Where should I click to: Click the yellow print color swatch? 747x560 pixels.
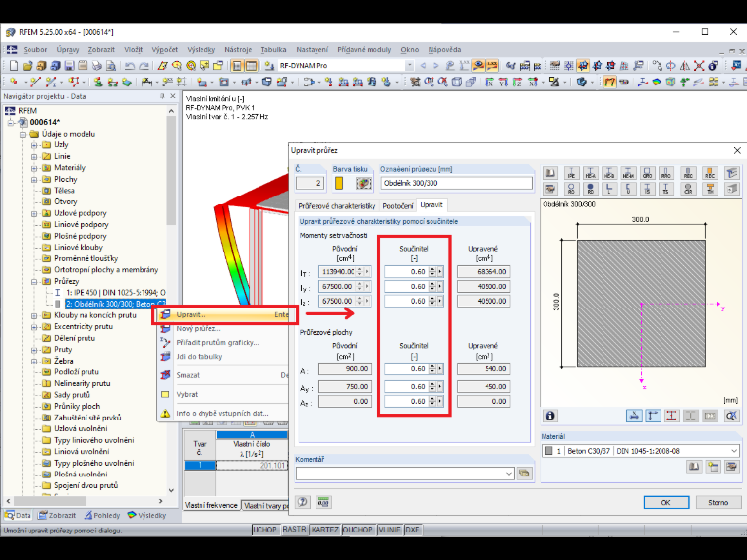click(x=339, y=184)
